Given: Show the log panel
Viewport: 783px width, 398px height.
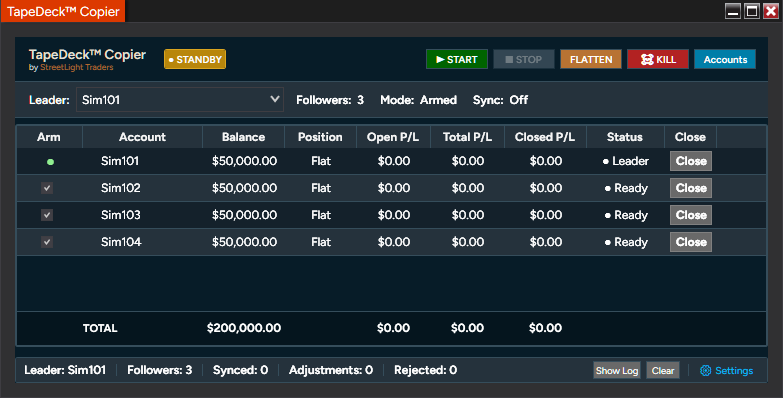Looking at the screenshot, I should [617, 371].
